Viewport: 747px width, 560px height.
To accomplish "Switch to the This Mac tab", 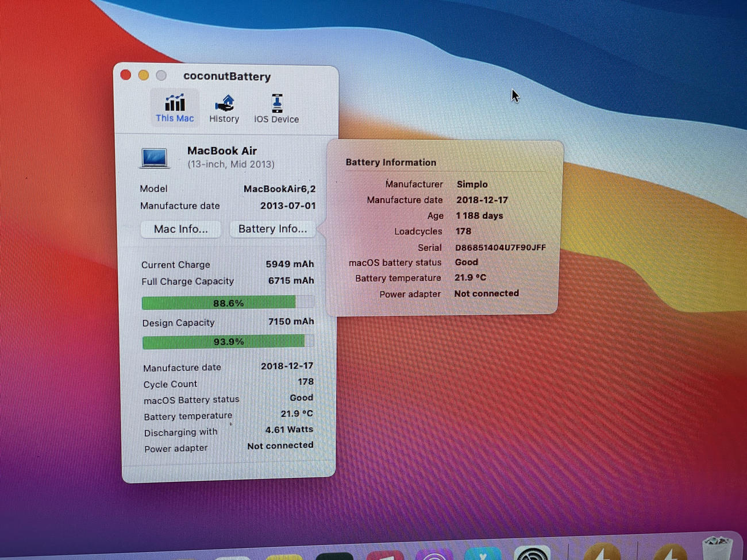I will pos(175,107).
